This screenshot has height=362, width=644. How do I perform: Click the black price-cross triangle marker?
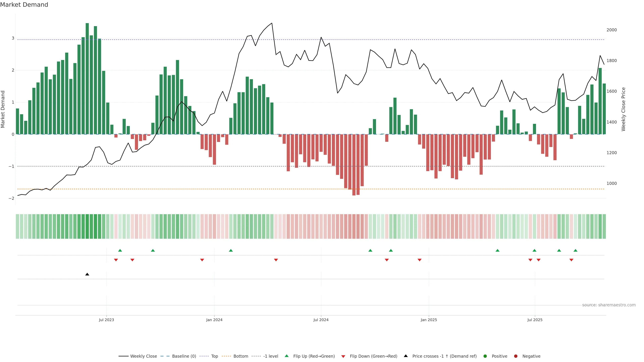click(87, 274)
